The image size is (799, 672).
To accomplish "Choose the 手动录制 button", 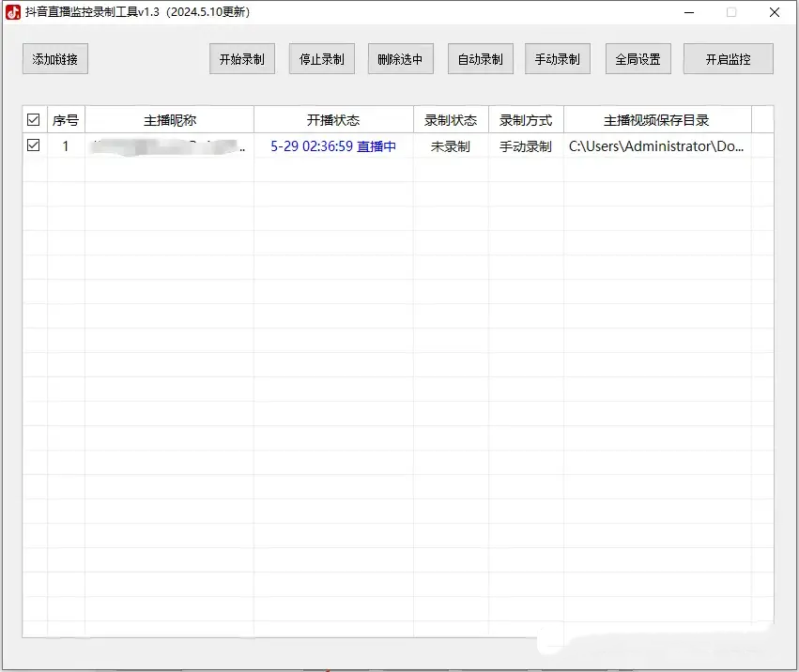I will click(x=558, y=59).
